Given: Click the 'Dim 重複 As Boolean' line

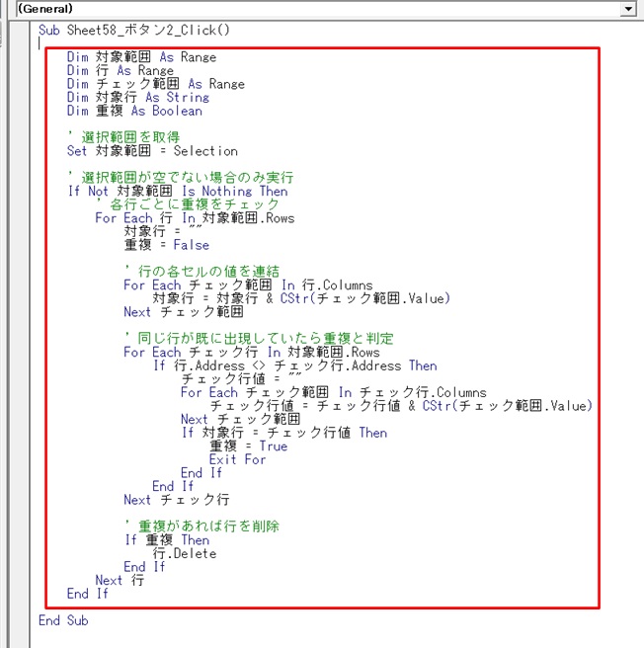Looking at the screenshot, I should (134, 111).
